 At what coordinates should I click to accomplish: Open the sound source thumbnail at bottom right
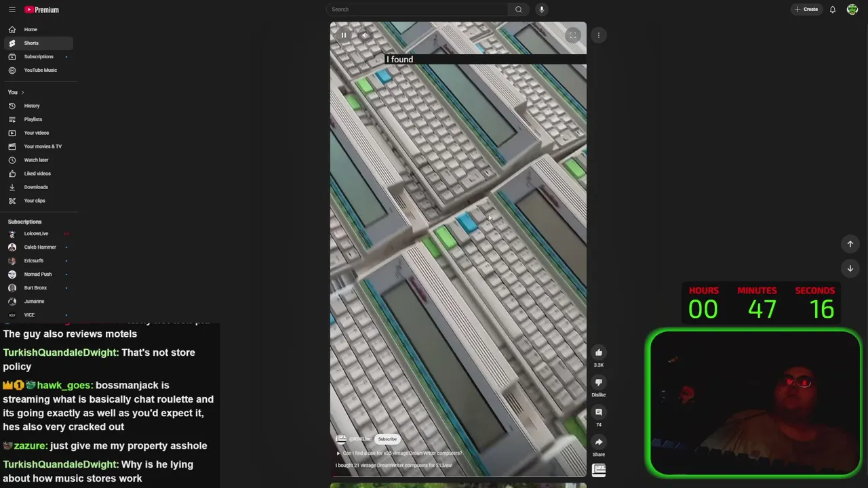[599, 470]
